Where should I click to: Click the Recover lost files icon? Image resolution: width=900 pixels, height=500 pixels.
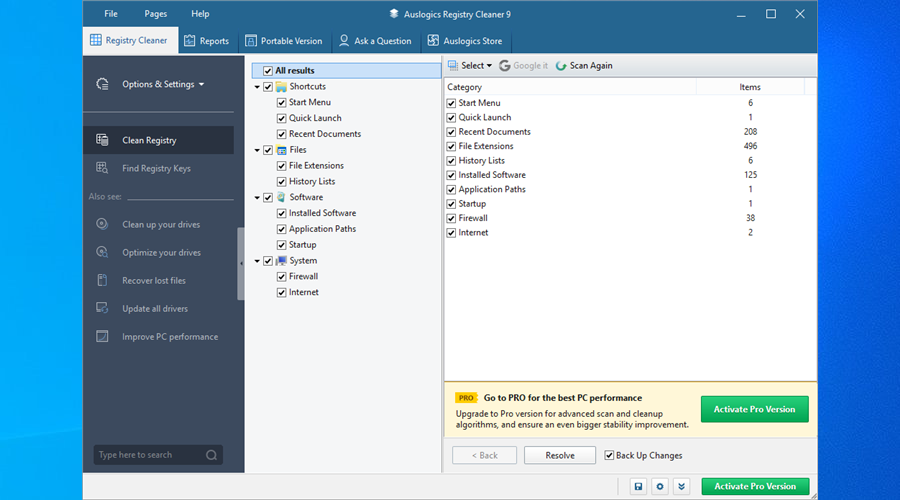(102, 280)
